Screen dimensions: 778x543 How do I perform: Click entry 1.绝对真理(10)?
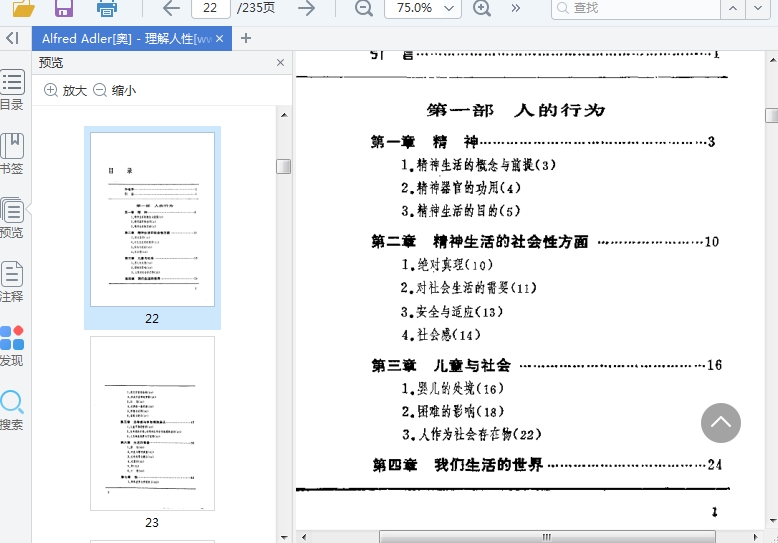pos(447,265)
